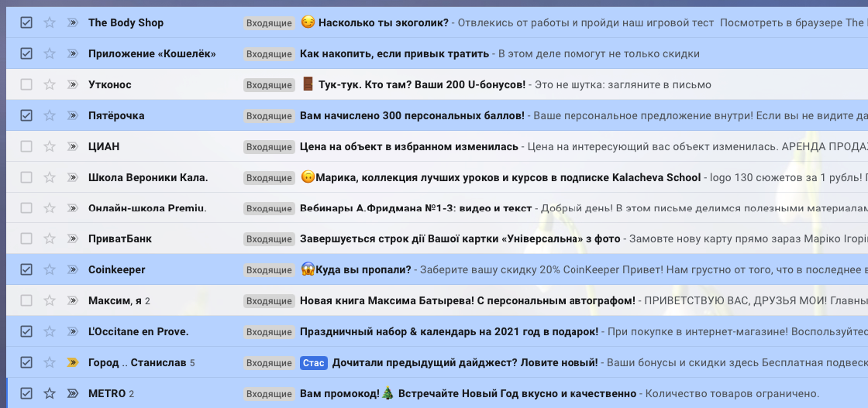This screenshot has height=408, width=868.
Task: Star the Максим, я email
Action: point(50,300)
